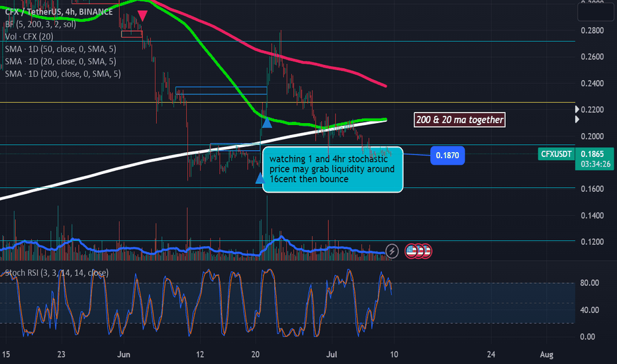
Task: Click the red downward triangle signal marker
Action: pyautogui.click(x=142, y=16)
